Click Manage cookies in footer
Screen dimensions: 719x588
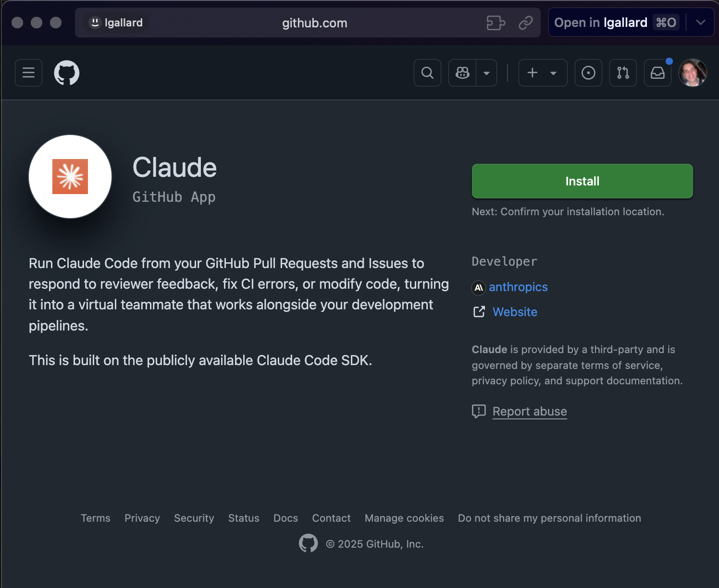[404, 518]
